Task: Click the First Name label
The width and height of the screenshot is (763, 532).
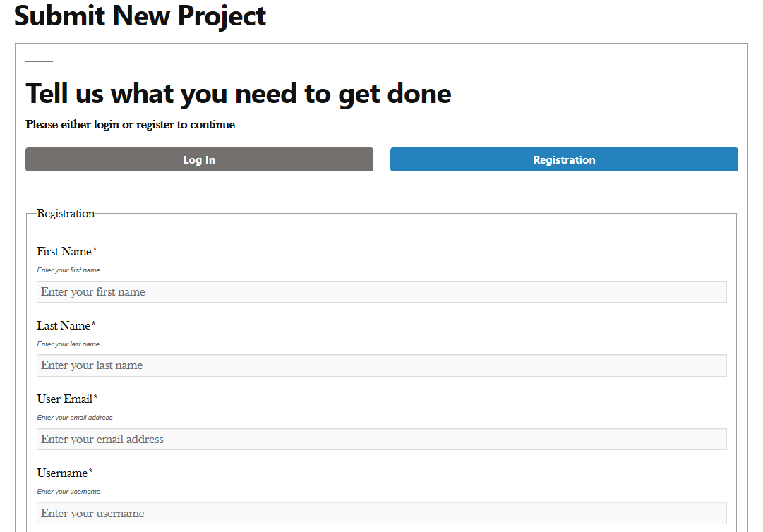Action: (64, 251)
